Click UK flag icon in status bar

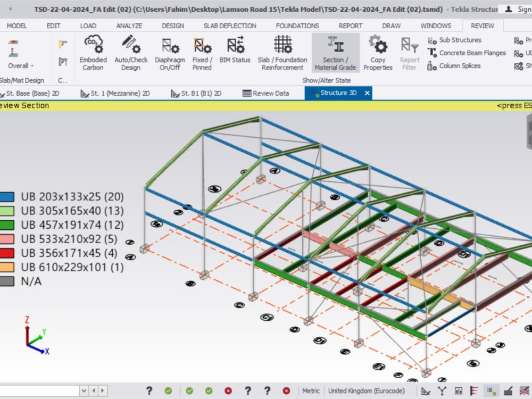(x=525, y=391)
